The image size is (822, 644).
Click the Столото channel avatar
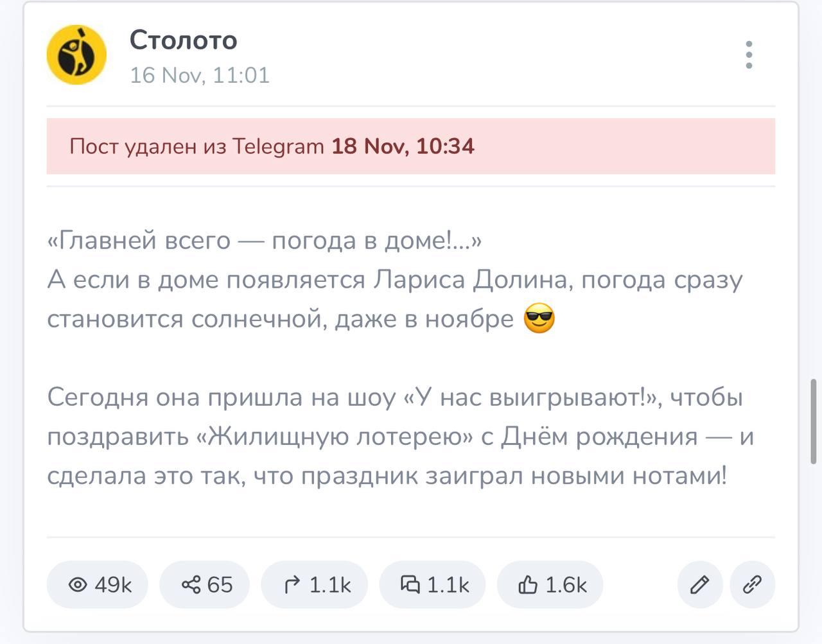click(x=76, y=56)
